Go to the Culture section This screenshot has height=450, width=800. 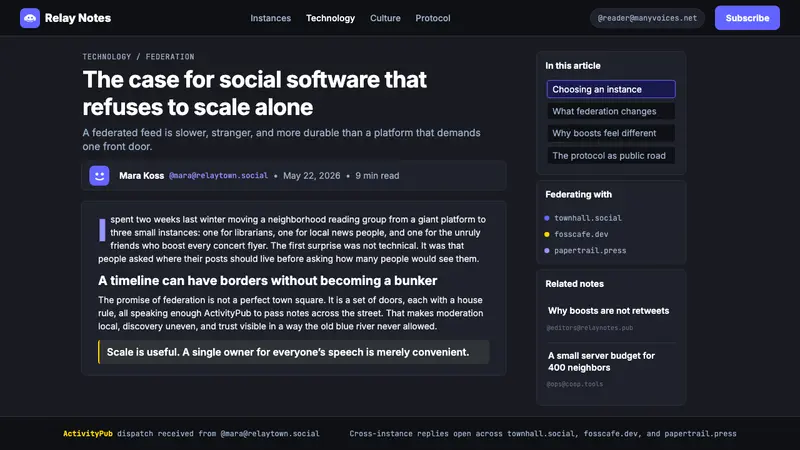[x=385, y=18]
